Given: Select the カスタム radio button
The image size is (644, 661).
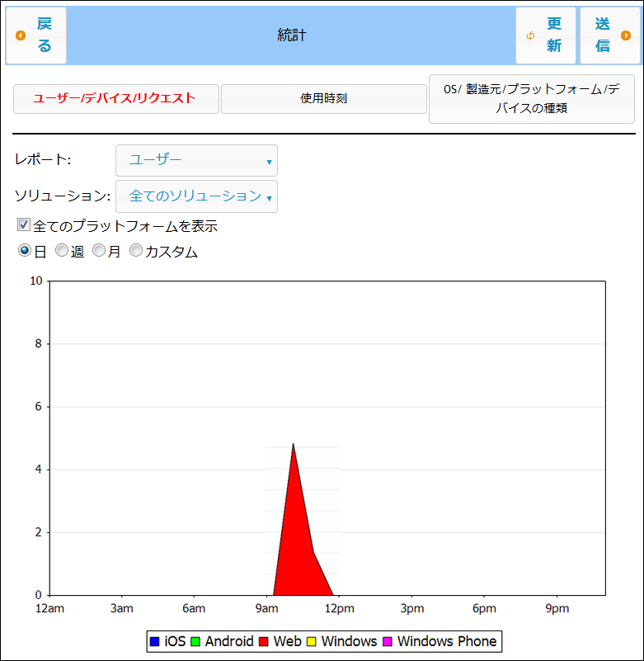Looking at the screenshot, I should [135, 250].
